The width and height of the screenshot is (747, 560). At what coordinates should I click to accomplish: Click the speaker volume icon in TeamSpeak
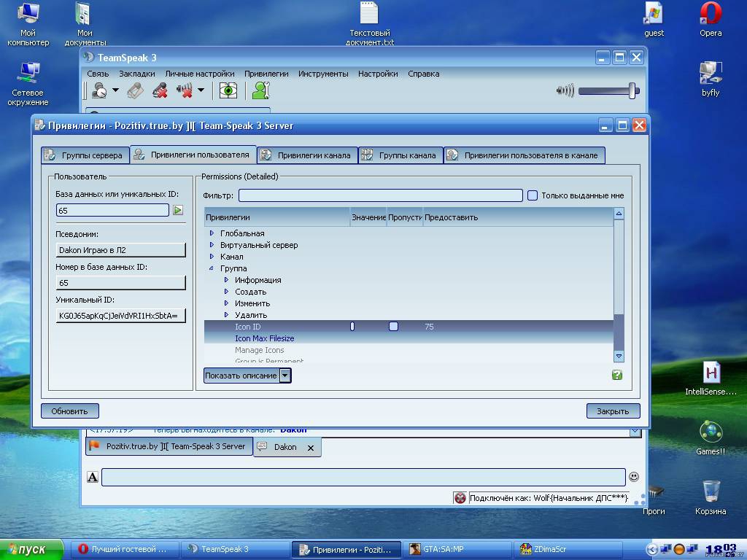565,90
